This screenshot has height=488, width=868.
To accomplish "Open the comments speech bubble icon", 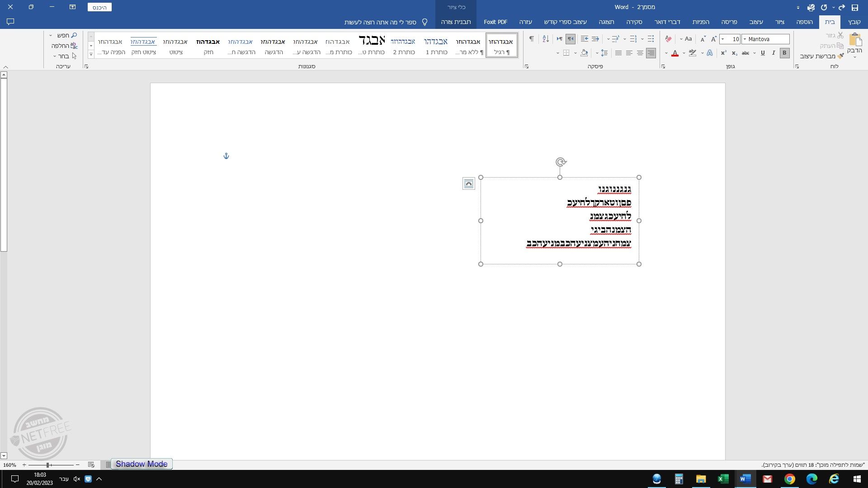I will pos(11,22).
